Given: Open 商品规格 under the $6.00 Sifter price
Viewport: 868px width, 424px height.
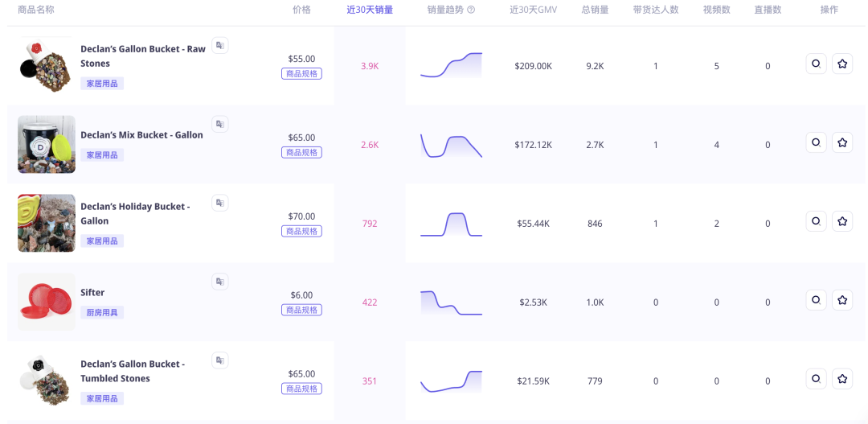Looking at the screenshot, I should [301, 310].
